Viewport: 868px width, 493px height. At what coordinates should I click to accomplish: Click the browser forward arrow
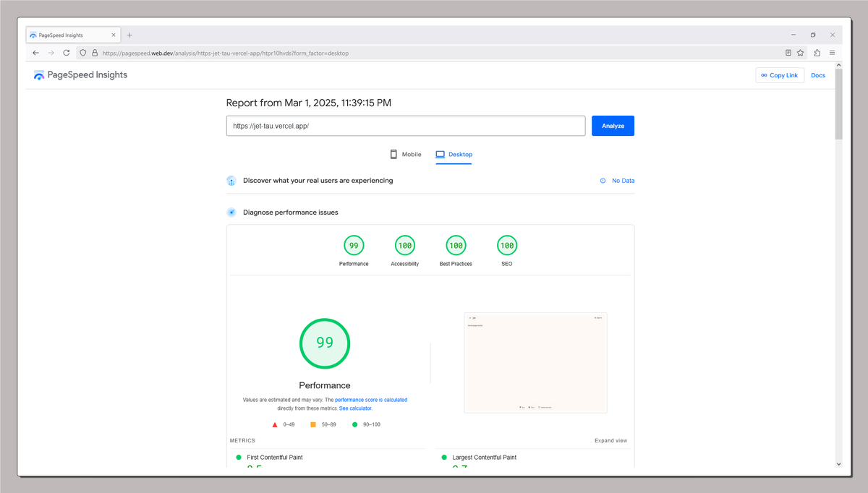[x=51, y=53]
